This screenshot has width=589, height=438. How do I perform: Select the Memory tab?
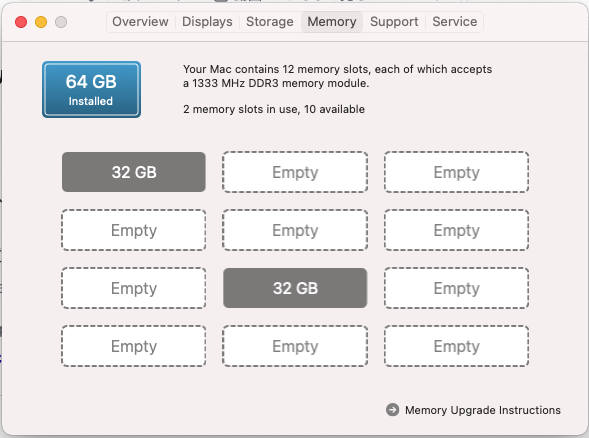(332, 22)
